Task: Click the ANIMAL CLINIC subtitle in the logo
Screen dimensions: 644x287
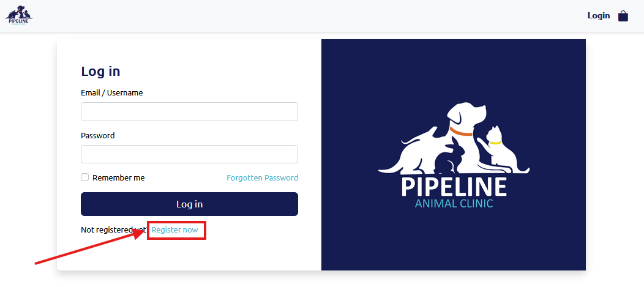Action: (454, 204)
